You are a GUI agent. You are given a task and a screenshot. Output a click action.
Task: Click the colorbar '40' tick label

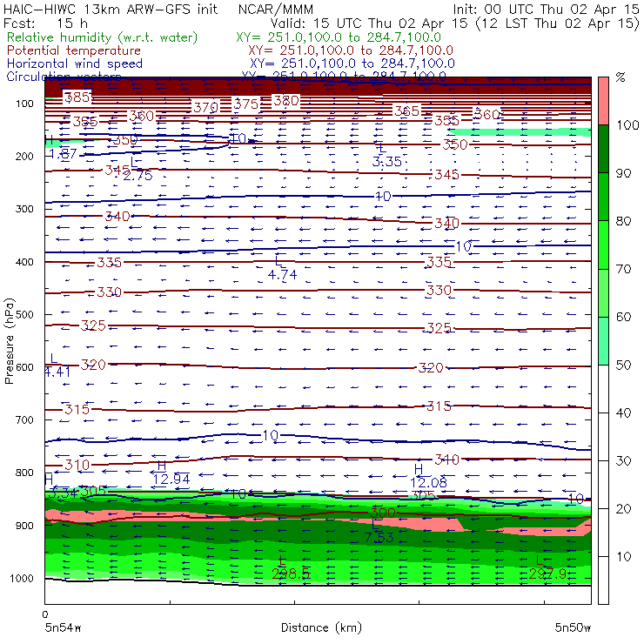pyautogui.click(x=623, y=413)
